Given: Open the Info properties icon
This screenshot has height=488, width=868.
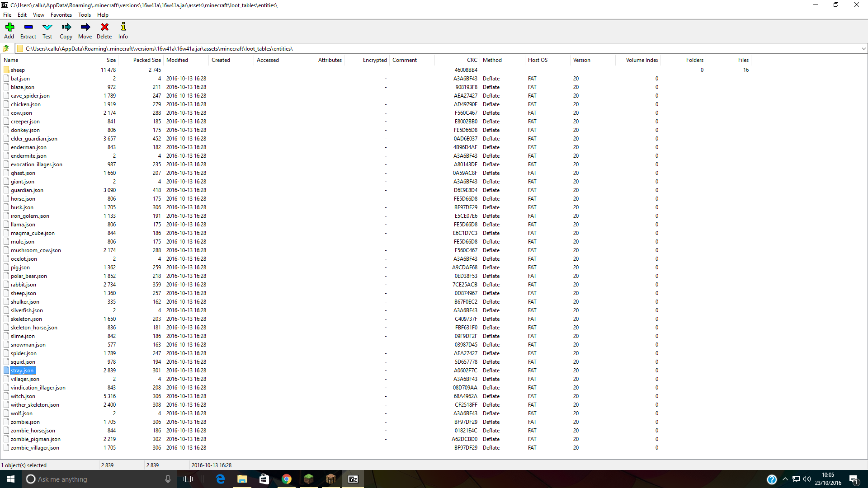Looking at the screenshot, I should coord(123,28).
